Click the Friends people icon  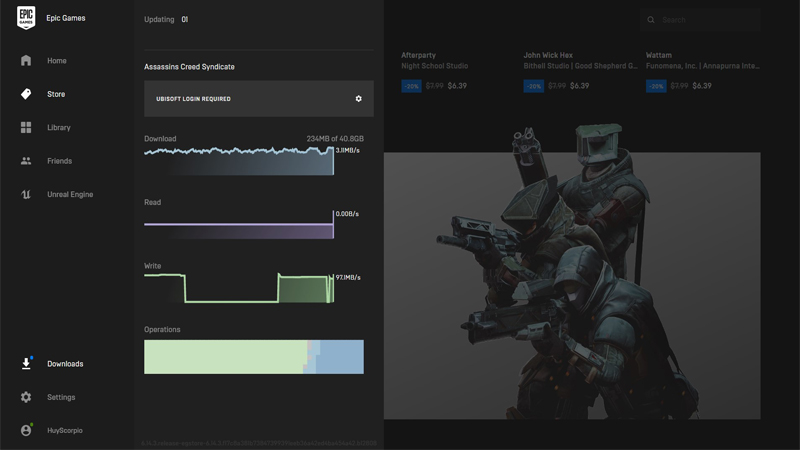click(26, 161)
